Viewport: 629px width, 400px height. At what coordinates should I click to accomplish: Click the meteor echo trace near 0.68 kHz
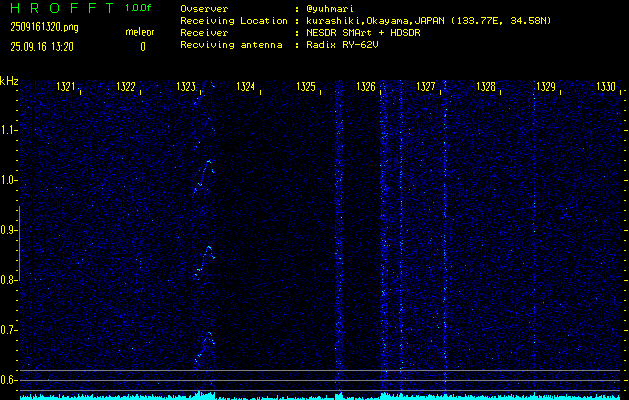tap(205, 347)
